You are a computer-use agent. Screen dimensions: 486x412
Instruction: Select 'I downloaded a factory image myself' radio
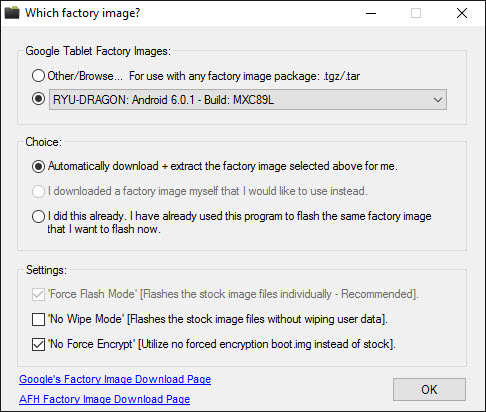tap(38, 191)
